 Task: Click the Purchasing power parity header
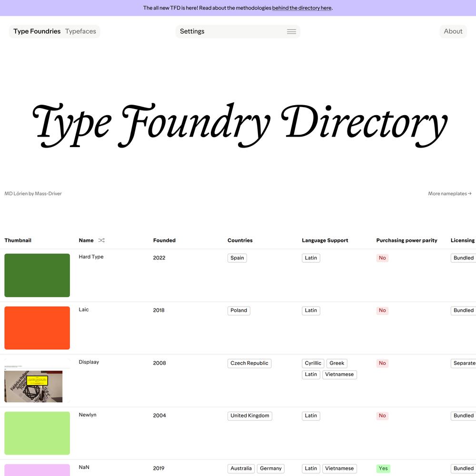[x=407, y=240]
